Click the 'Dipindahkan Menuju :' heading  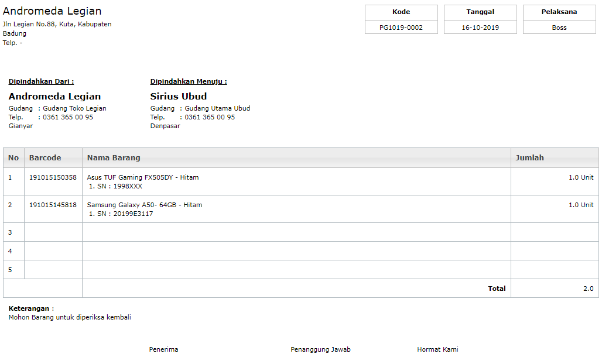pyautogui.click(x=189, y=81)
